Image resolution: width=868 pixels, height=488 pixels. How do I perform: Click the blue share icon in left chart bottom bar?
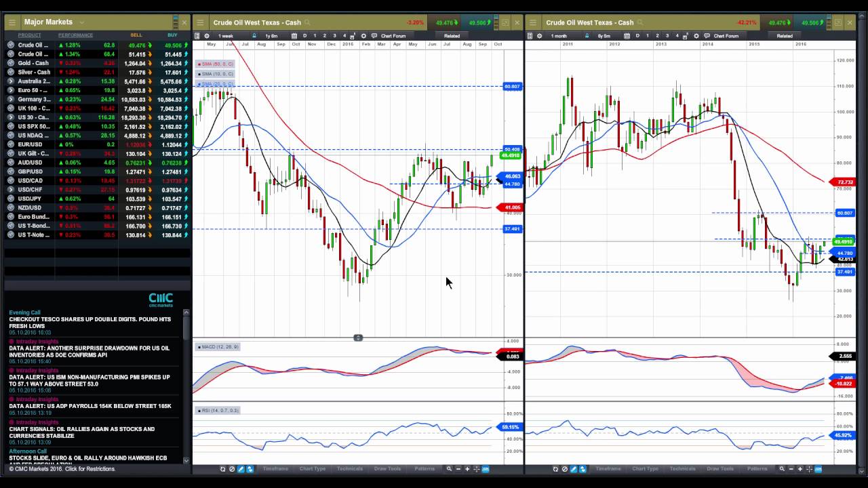pos(250,468)
